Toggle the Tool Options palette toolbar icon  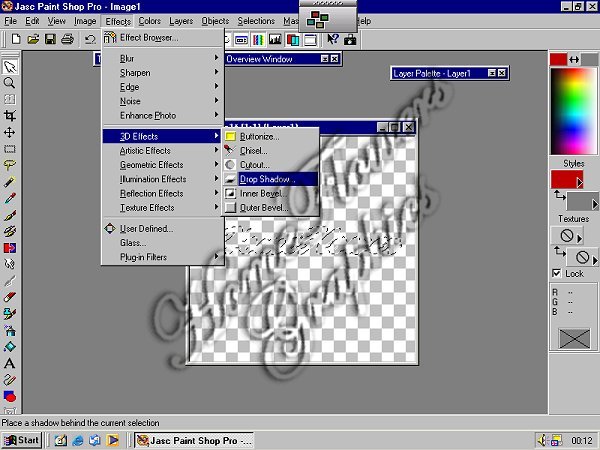241,39
